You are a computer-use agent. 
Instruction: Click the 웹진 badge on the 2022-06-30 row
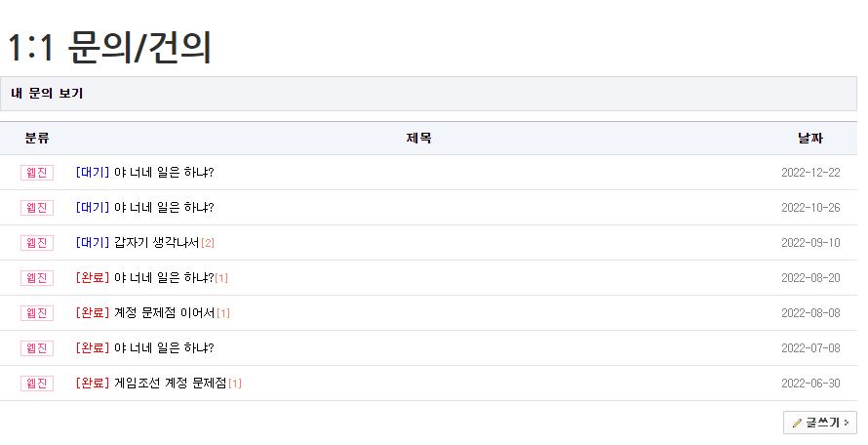pyautogui.click(x=37, y=384)
